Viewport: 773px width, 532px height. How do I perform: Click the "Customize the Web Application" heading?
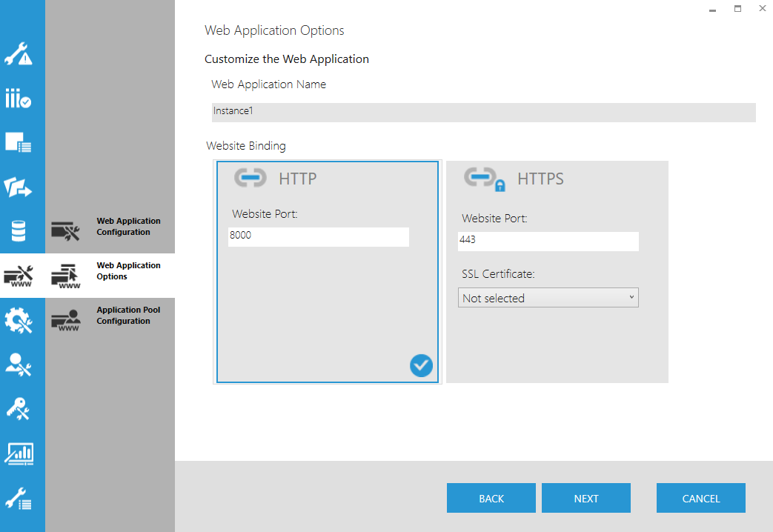click(x=286, y=59)
